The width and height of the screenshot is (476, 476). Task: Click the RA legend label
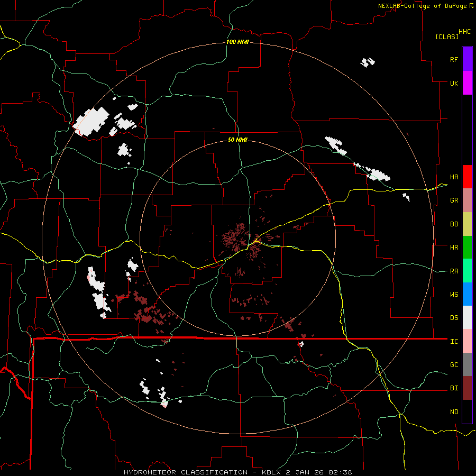coord(454,271)
